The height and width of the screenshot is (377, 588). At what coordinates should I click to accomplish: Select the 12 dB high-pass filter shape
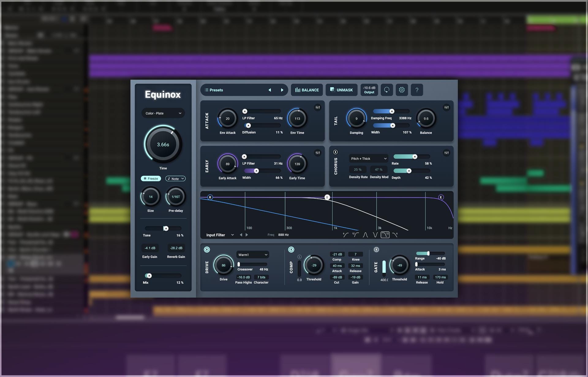356,235
